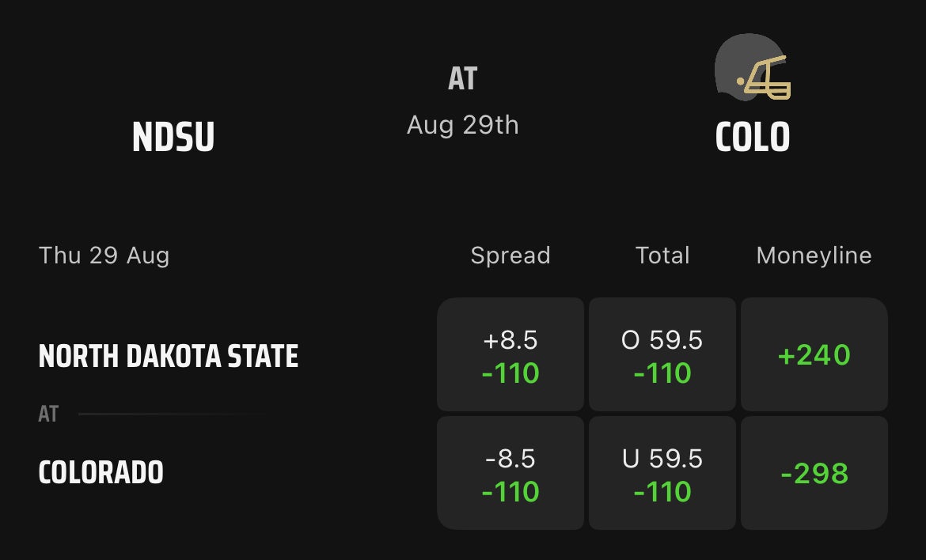
Task: Click the Total column header
Action: [x=662, y=255]
